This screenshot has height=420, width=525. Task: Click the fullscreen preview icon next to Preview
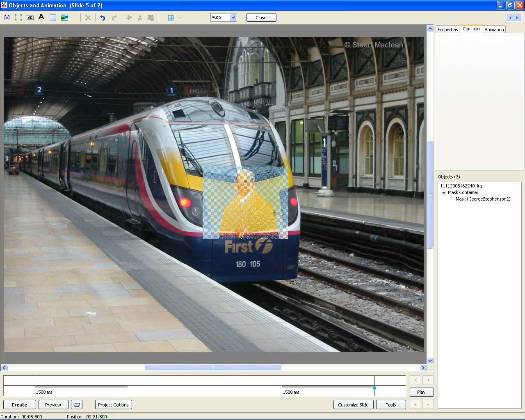[x=77, y=405]
